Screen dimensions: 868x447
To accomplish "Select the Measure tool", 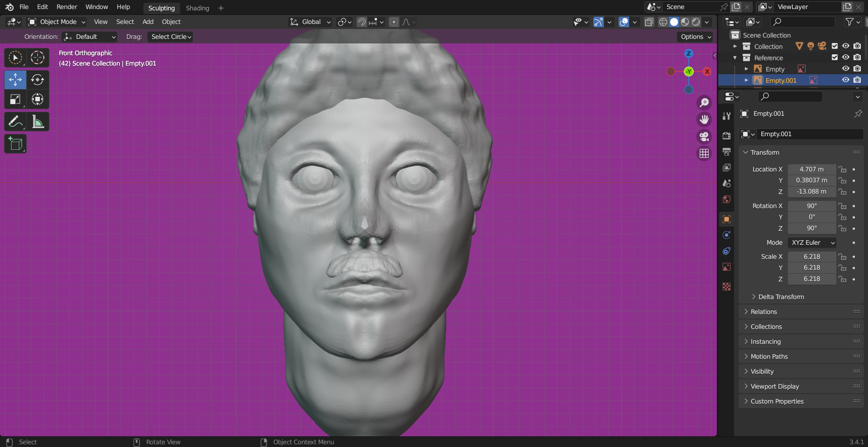I will point(38,122).
